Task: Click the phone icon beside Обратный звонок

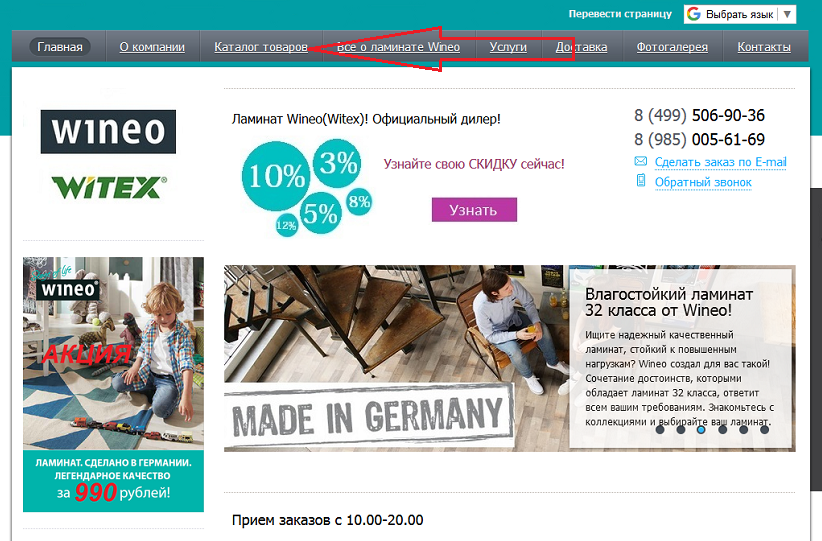Action: point(641,181)
